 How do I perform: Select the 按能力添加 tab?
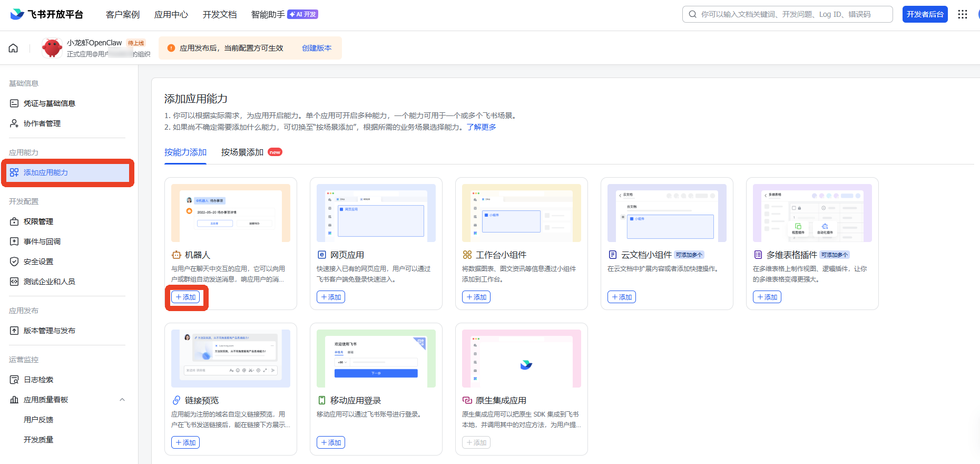coord(185,152)
